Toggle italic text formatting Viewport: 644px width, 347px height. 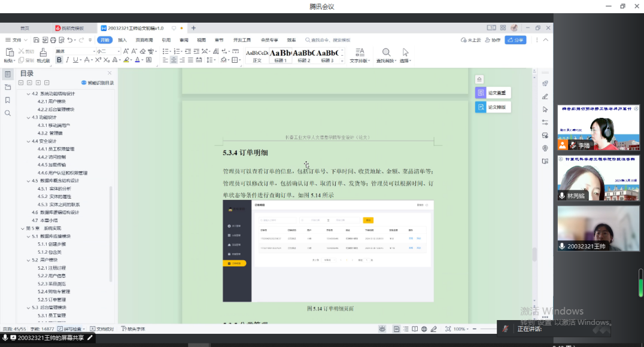[x=67, y=60]
